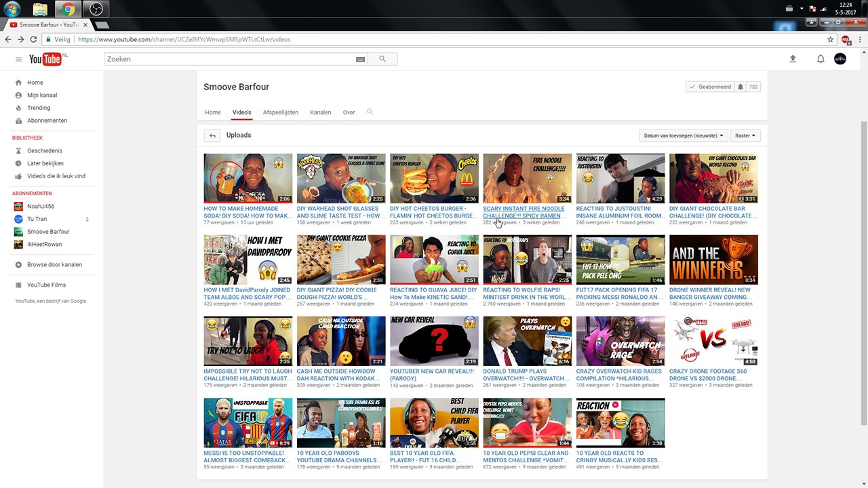Click the Home icon in sidebar
868x488 pixels.
pyautogui.click(x=18, y=83)
